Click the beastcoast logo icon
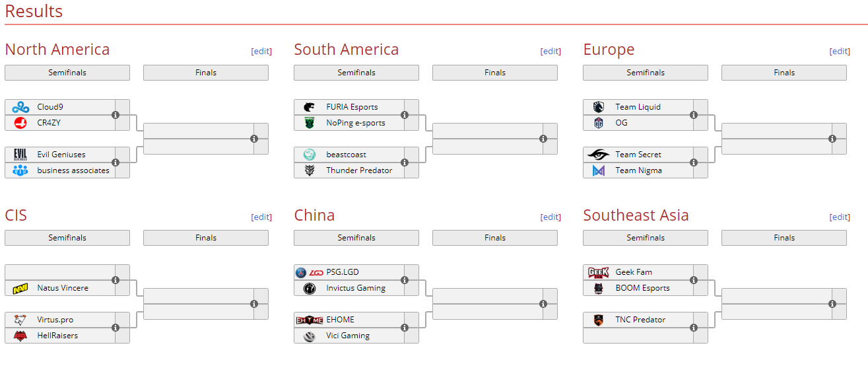The width and height of the screenshot is (868, 366). 310,155
